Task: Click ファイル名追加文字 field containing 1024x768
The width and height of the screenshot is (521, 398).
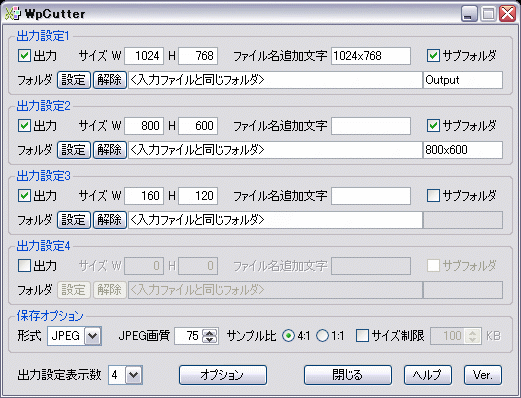Action: (x=371, y=56)
